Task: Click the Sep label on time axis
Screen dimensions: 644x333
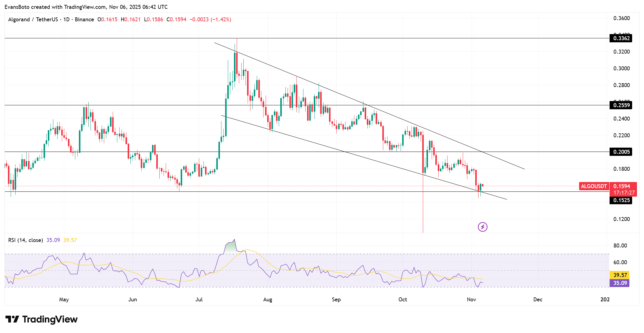Action: (x=336, y=300)
